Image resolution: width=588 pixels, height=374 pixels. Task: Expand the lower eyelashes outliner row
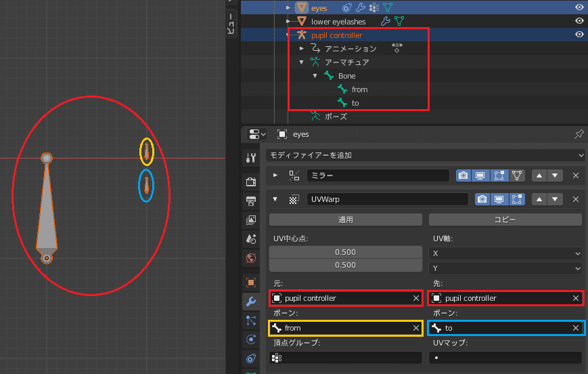[288, 21]
